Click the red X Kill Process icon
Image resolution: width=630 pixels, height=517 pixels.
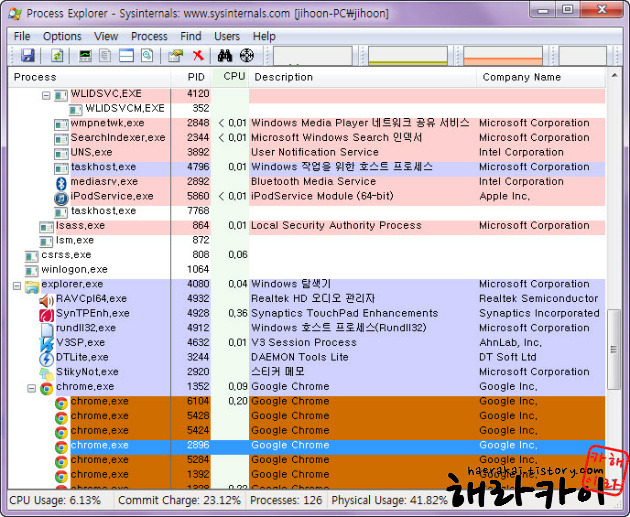pyautogui.click(x=198, y=55)
